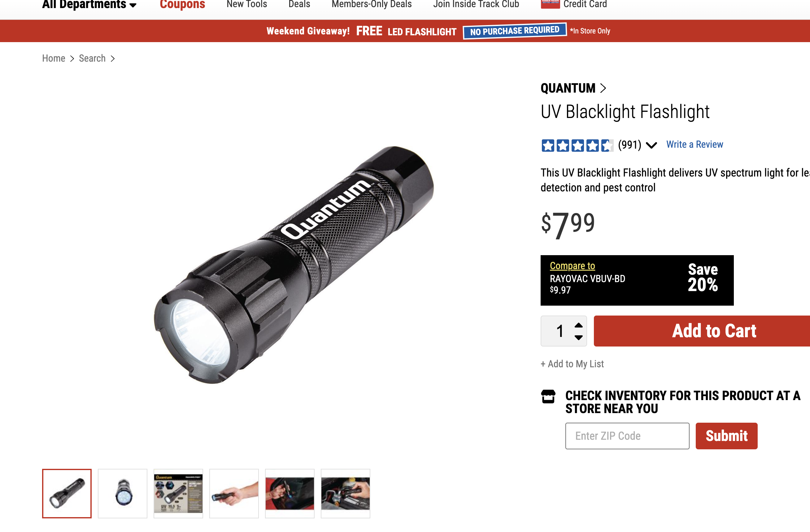Screen dimensions: 810x532
Task: Click the Search breadcrumb link
Action: click(92, 58)
